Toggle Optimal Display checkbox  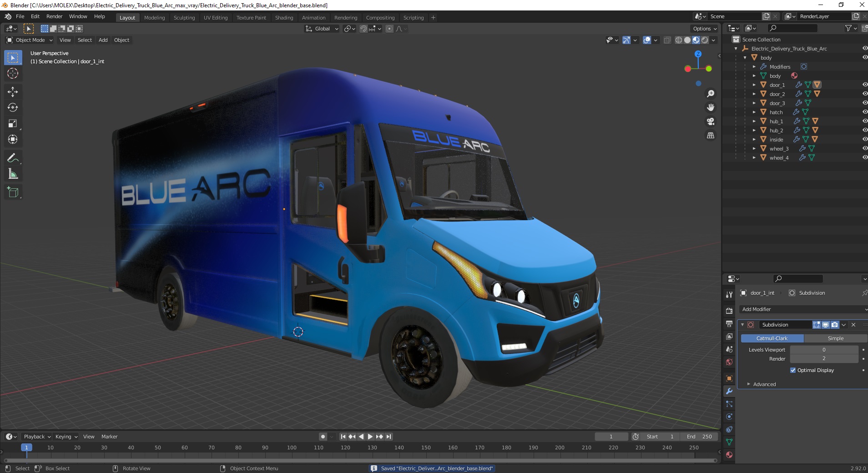tap(793, 370)
